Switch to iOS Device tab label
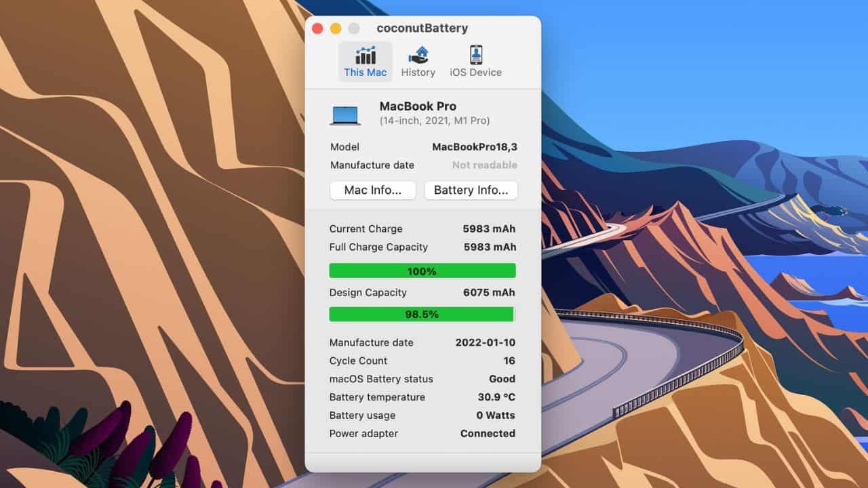The image size is (868, 488). pos(476,73)
